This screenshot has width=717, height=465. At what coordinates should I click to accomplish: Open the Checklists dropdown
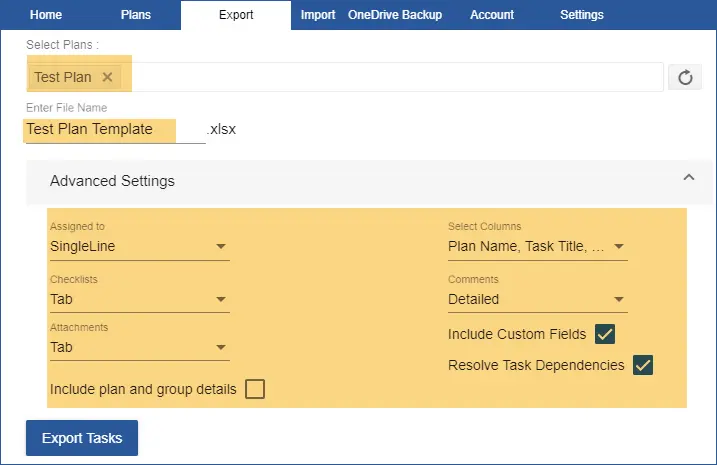139,299
